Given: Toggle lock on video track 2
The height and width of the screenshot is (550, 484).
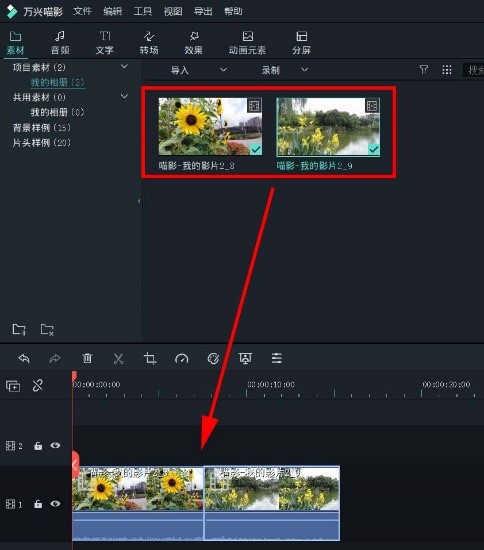Looking at the screenshot, I should point(38,446).
